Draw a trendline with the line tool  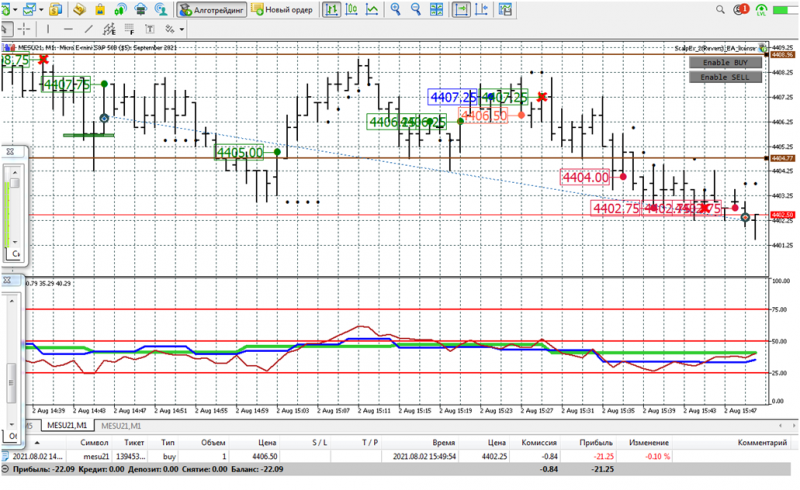88,29
